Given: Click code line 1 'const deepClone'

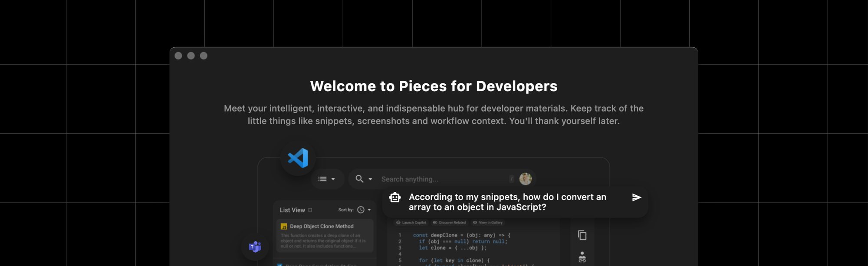Looking at the screenshot, I should (462, 235).
